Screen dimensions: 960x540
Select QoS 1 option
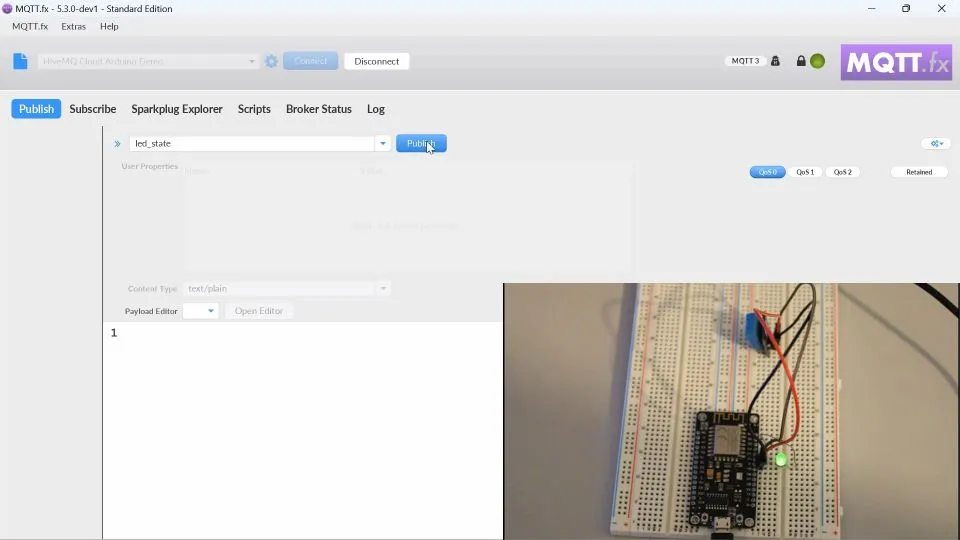[805, 172]
